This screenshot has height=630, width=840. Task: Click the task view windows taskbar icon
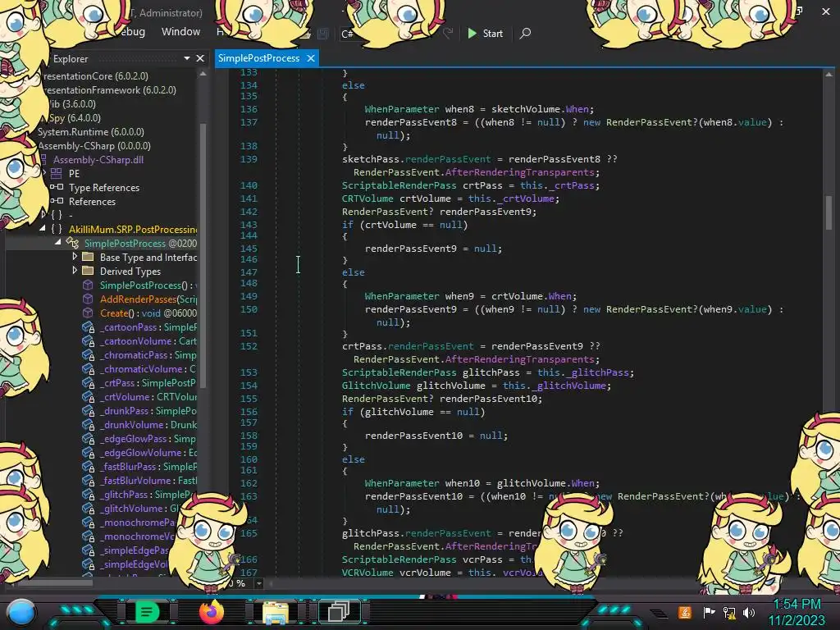pos(339,612)
